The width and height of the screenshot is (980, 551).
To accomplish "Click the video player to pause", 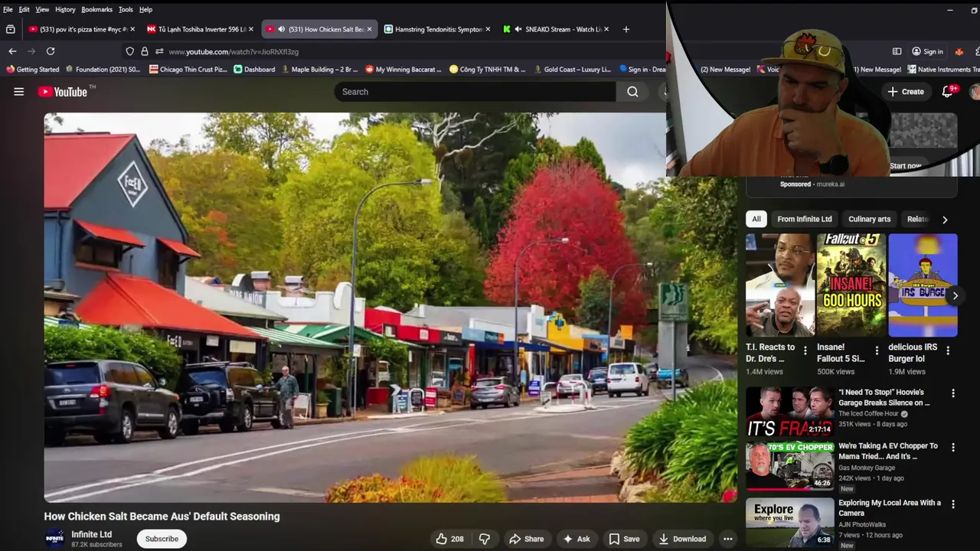I will pyautogui.click(x=390, y=308).
